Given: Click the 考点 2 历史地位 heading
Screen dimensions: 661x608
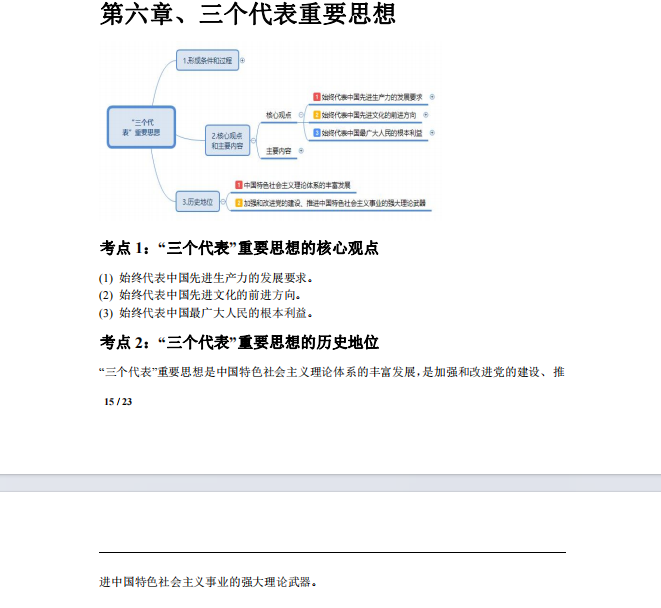Looking at the screenshot, I should click(239, 342).
